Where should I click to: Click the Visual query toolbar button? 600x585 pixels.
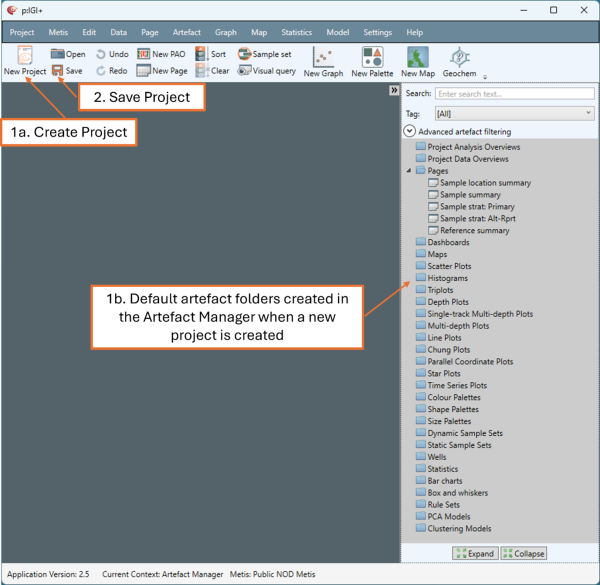[x=265, y=71]
